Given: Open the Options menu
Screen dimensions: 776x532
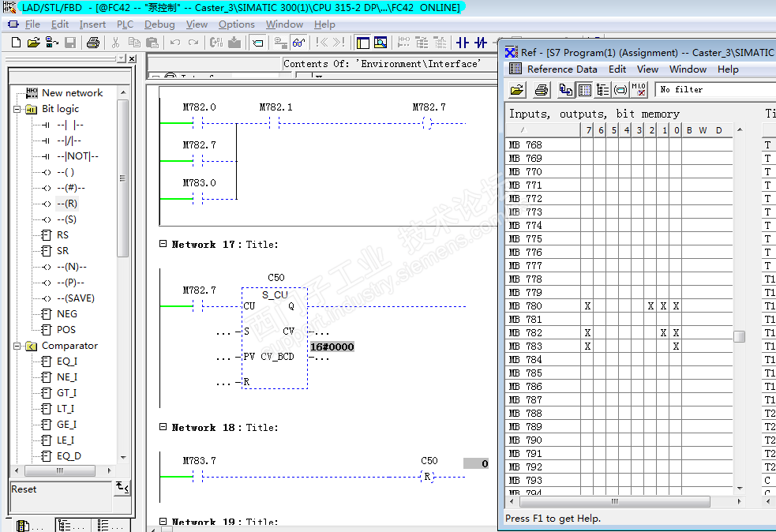Looking at the screenshot, I should (x=237, y=24).
